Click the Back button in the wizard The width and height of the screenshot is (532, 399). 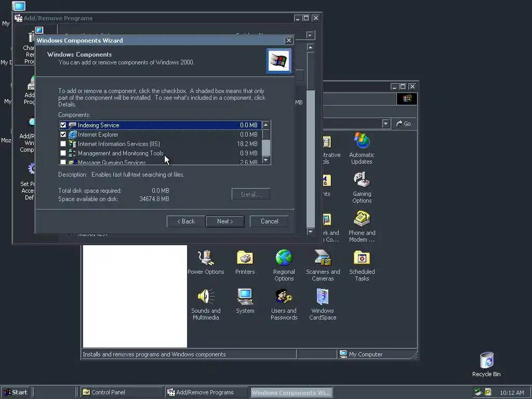pyautogui.click(x=186, y=221)
